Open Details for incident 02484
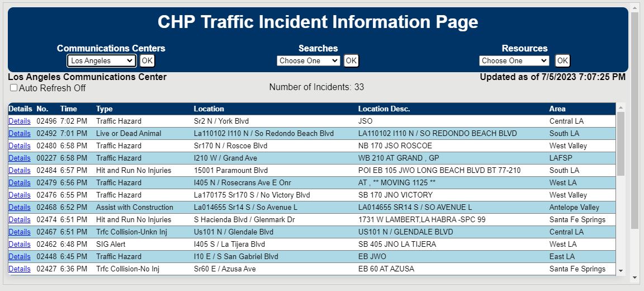The height and width of the screenshot is (291, 644). (x=20, y=171)
